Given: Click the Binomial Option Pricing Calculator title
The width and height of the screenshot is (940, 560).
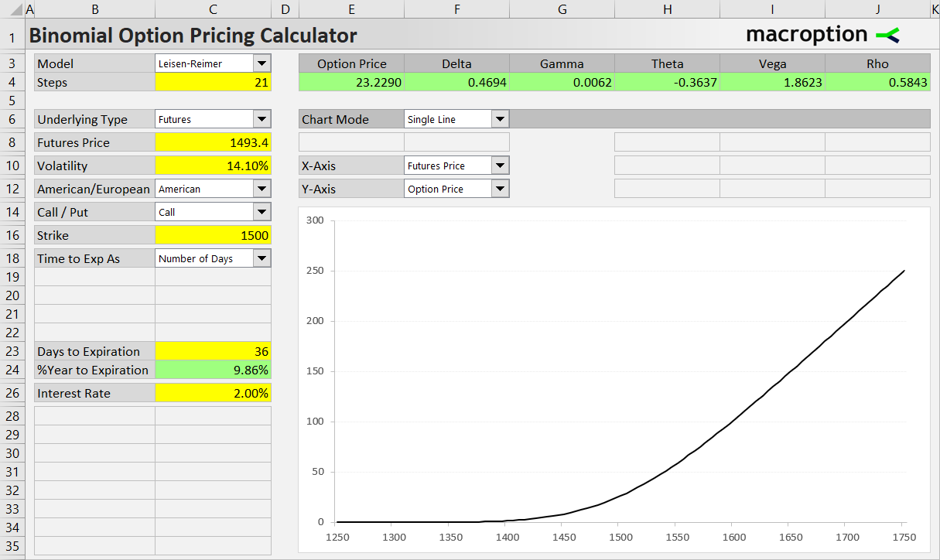Looking at the screenshot, I should [x=193, y=36].
